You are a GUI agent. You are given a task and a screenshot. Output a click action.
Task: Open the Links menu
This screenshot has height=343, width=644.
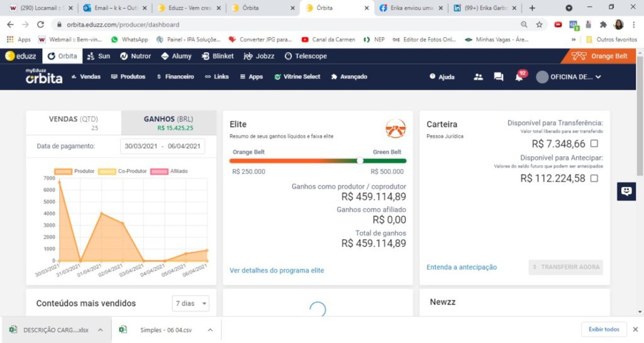pos(217,77)
